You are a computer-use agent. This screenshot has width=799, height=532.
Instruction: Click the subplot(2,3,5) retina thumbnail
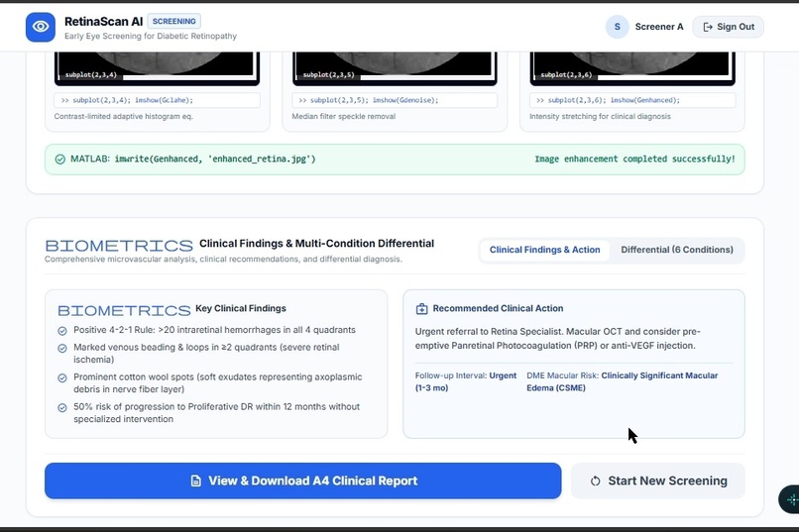[395, 67]
